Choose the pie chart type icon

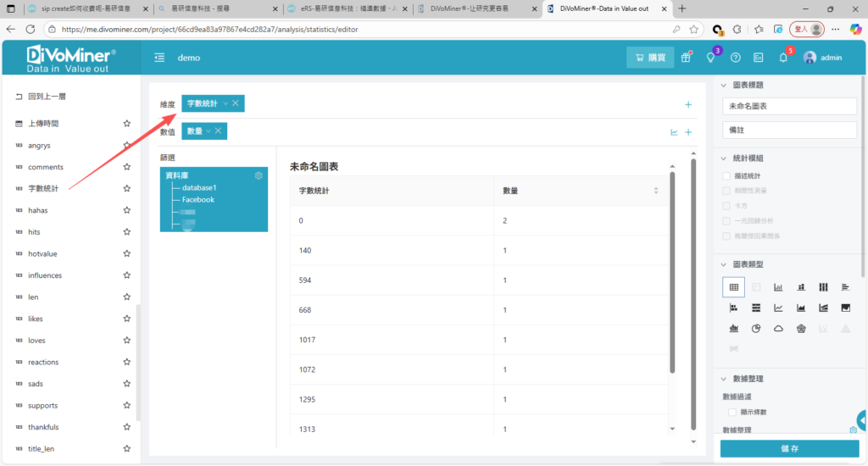(756, 329)
